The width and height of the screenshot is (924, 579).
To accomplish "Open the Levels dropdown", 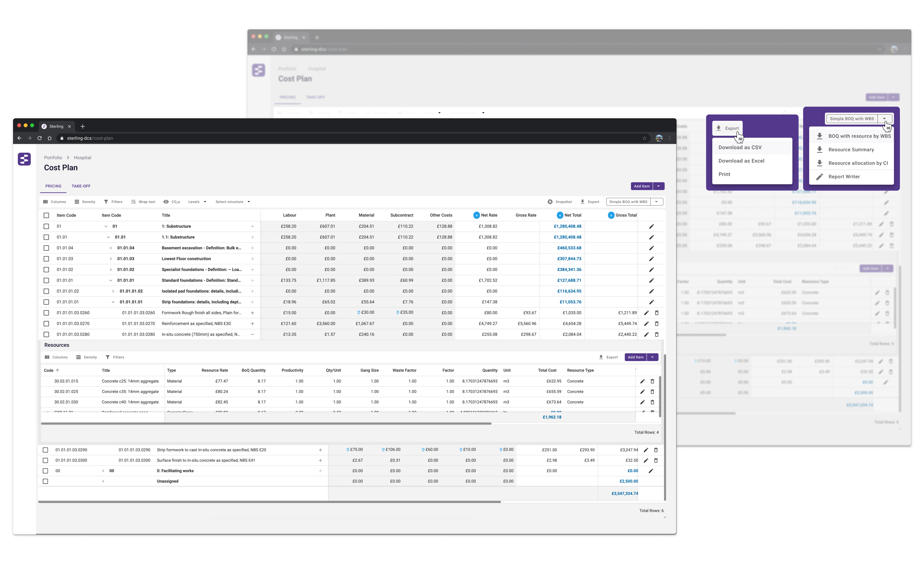I will (x=197, y=202).
